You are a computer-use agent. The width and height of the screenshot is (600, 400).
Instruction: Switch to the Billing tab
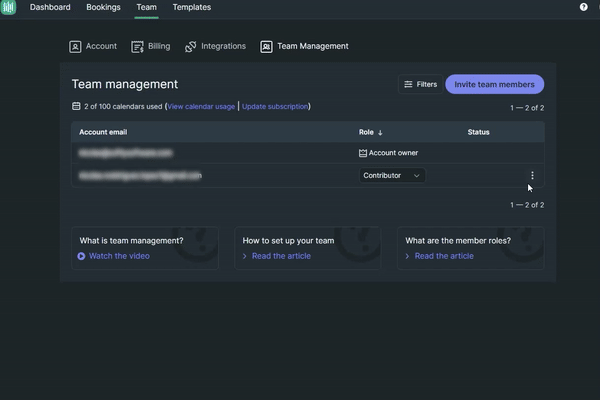pyautogui.click(x=158, y=46)
